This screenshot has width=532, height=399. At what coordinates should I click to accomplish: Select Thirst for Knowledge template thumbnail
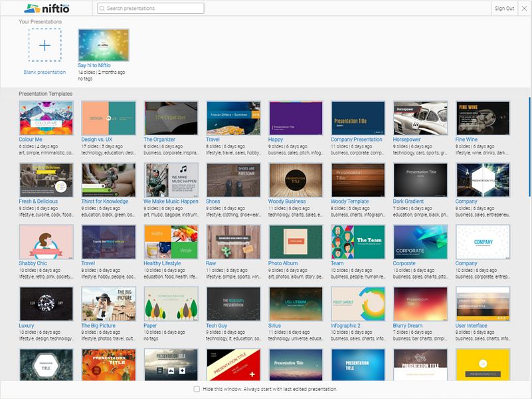[108, 180]
